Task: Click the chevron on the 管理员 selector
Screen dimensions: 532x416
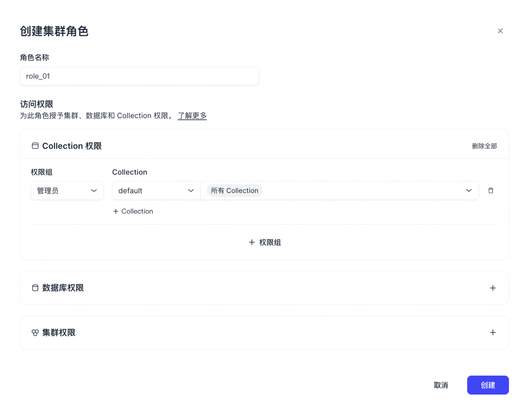Action: point(94,191)
